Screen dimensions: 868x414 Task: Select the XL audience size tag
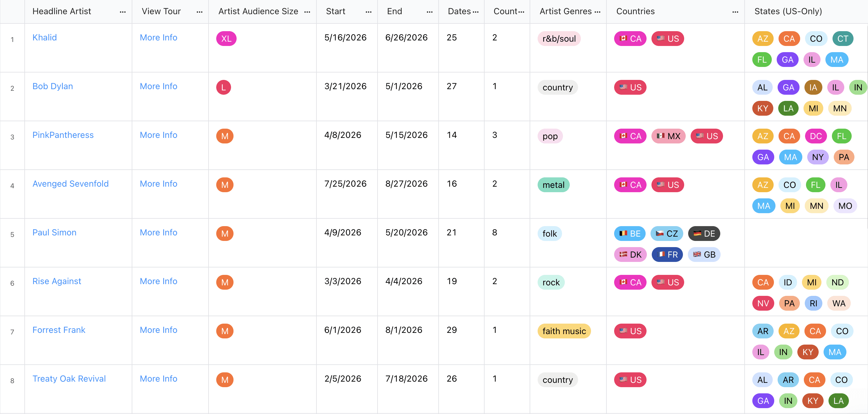[x=226, y=39]
